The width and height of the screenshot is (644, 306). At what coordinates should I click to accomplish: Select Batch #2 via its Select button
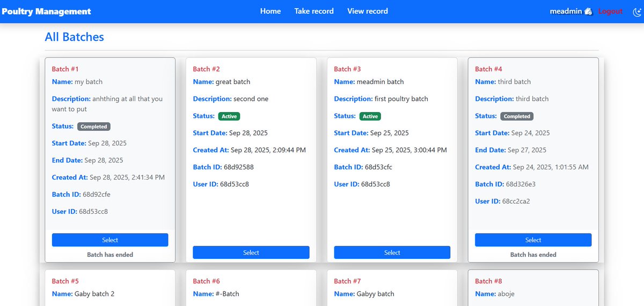coord(251,252)
